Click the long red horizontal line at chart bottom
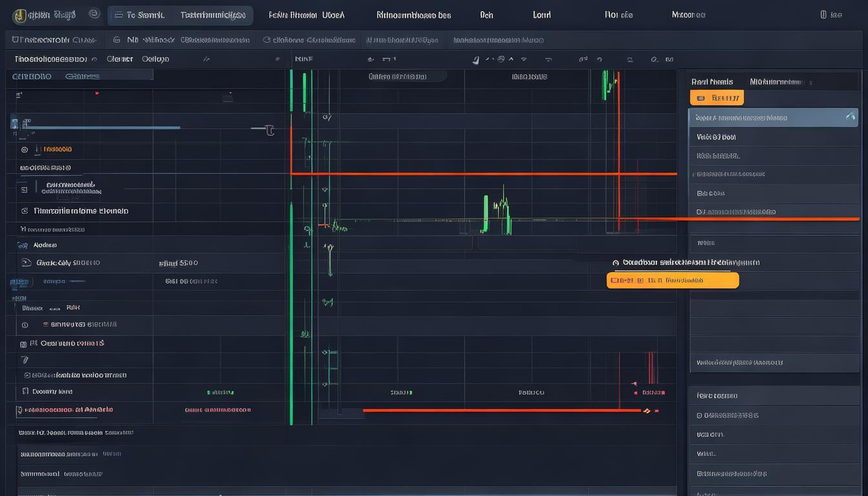The image size is (868, 496). [x=491, y=410]
